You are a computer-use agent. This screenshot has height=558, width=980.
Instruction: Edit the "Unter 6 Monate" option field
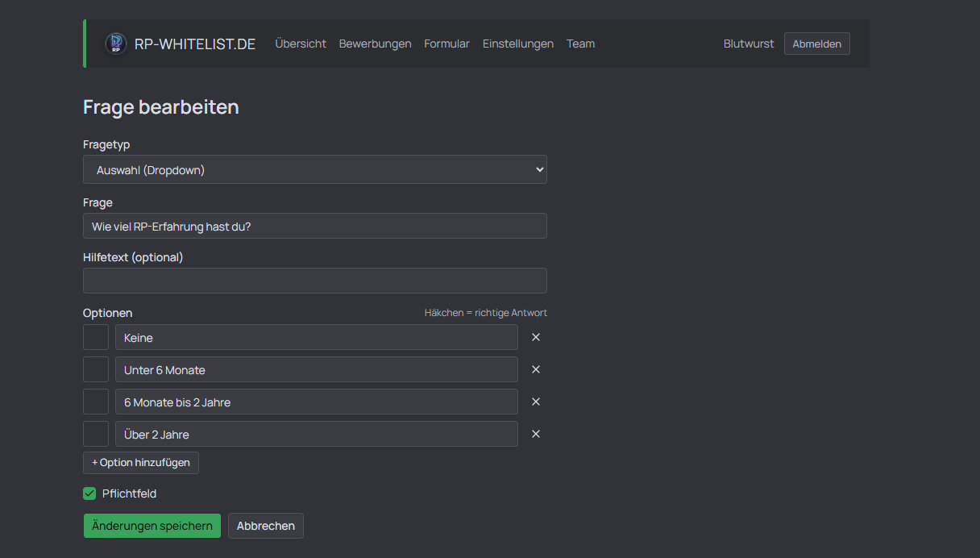(x=317, y=369)
